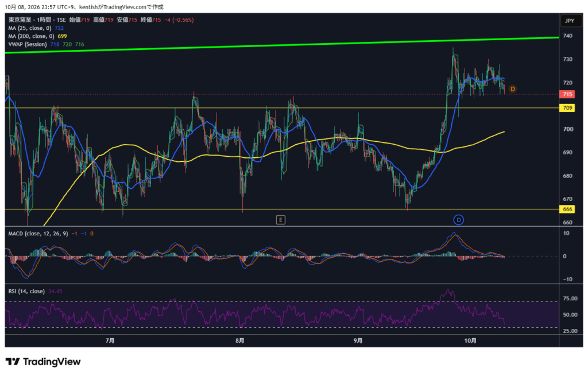588x376 pixels.
Task: Select the RSI (14, close) label
Action: [26, 291]
